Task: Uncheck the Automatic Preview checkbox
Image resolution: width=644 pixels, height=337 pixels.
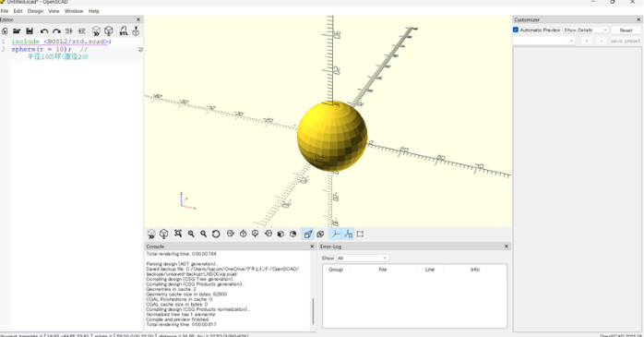Action: pyautogui.click(x=516, y=30)
